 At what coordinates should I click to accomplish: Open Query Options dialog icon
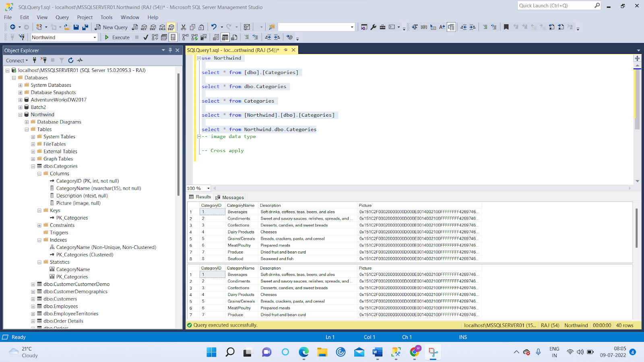coord(164,37)
